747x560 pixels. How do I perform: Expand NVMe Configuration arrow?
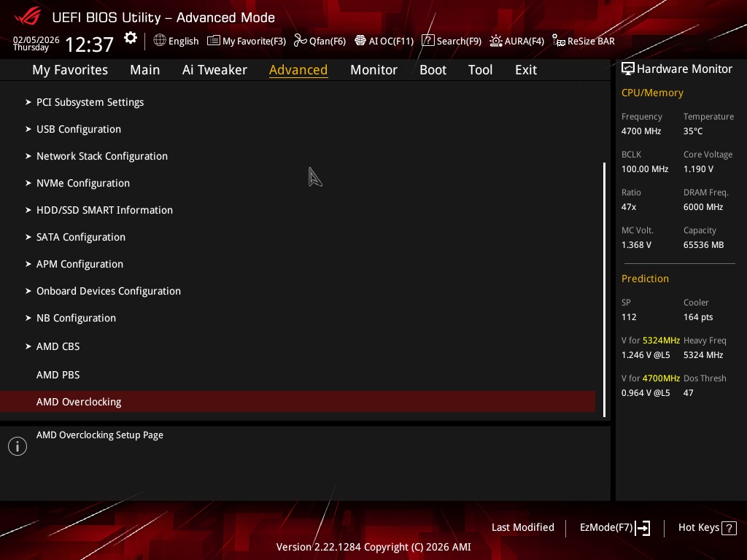(x=28, y=183)
